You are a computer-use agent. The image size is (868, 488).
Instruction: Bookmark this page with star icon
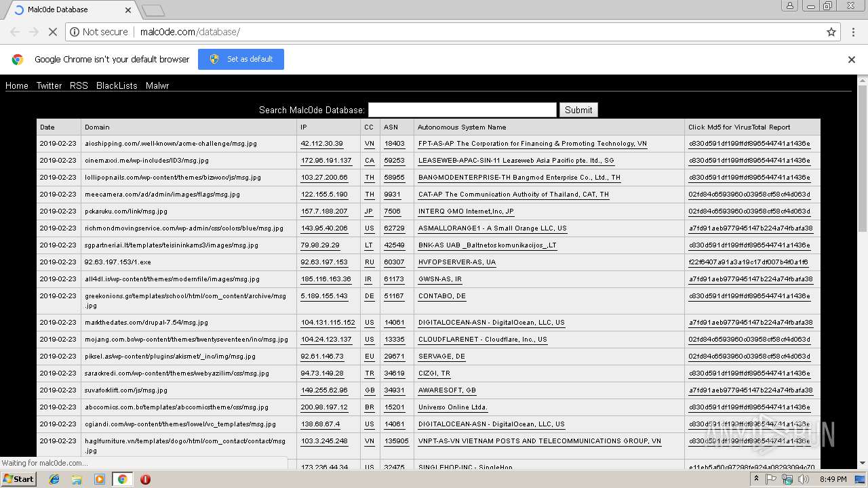tap(831, 32)
